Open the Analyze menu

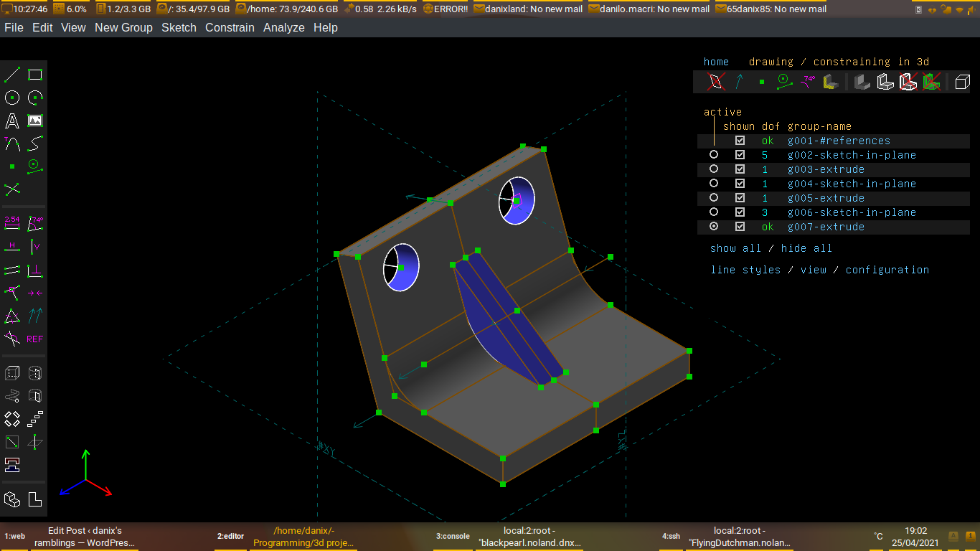coord(284,27)
